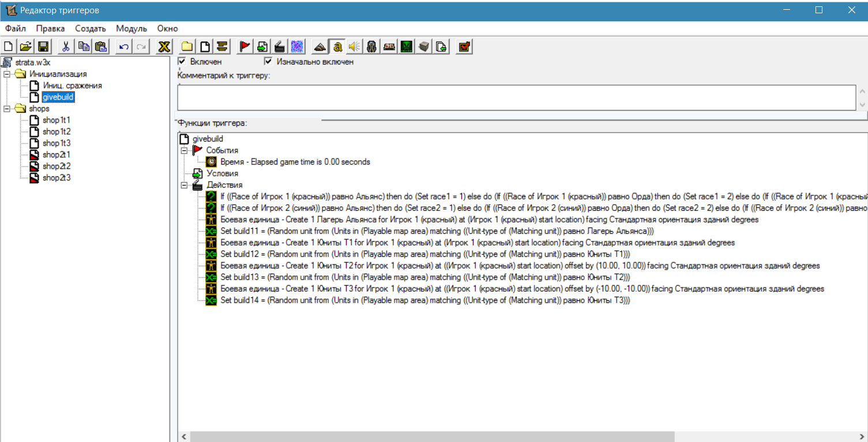Open the Terrain Editor mountain icon
Viewport: 868px width, 442px height.
(x=320, y=47)
